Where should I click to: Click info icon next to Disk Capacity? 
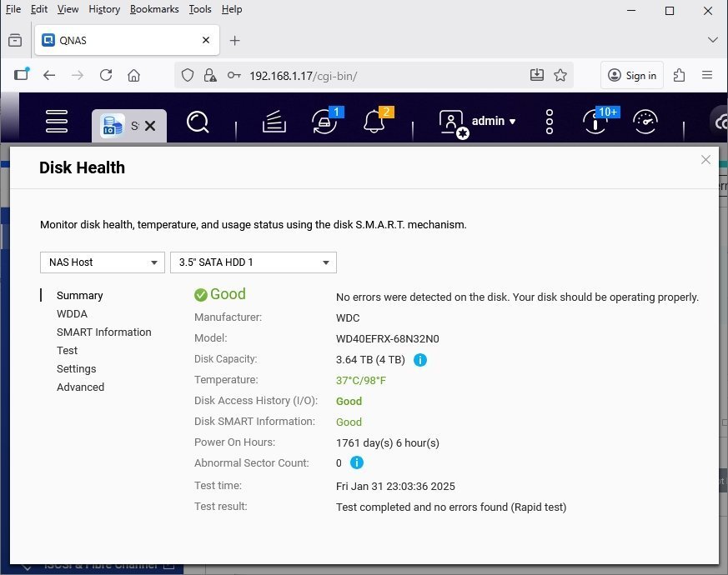click(x=420, y=360)
